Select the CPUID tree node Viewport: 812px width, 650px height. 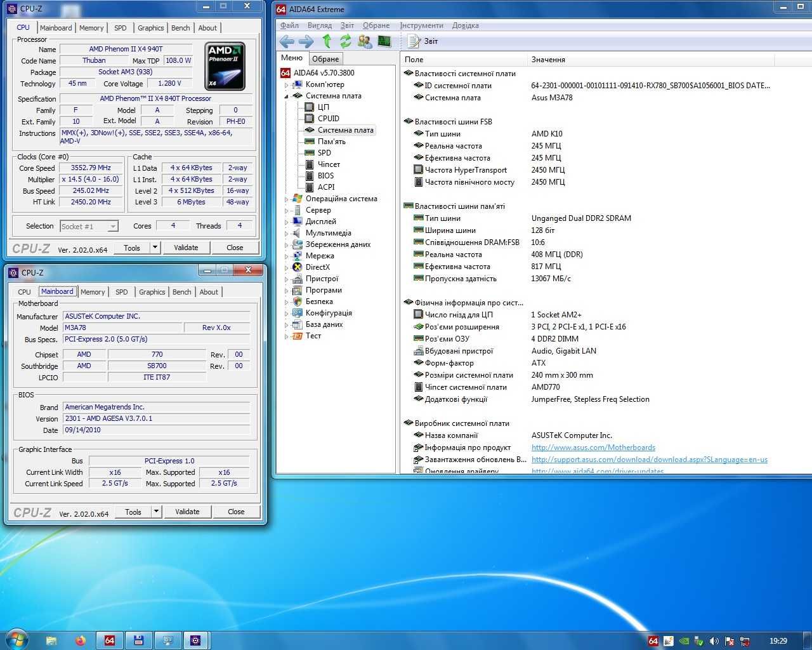(x=329, y=119)
